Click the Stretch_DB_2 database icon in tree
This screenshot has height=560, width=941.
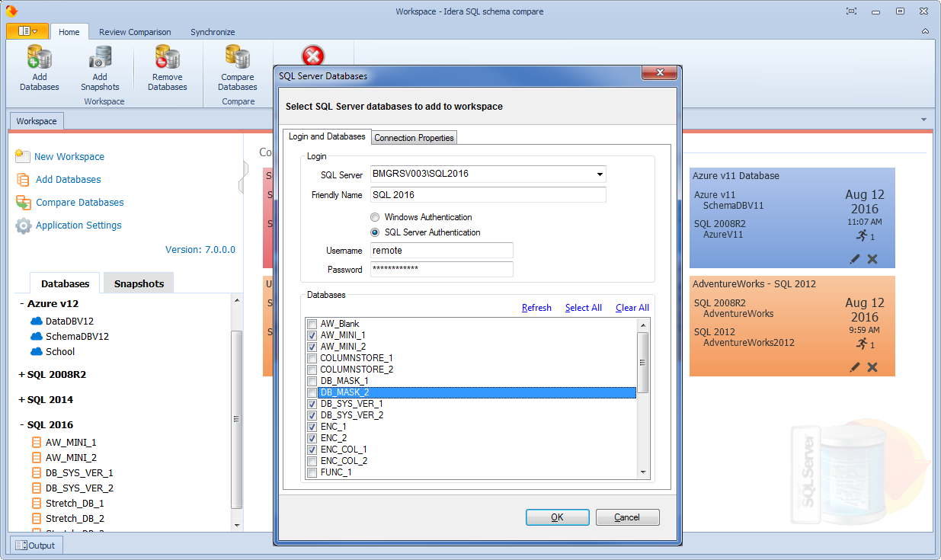pos(36,518)
